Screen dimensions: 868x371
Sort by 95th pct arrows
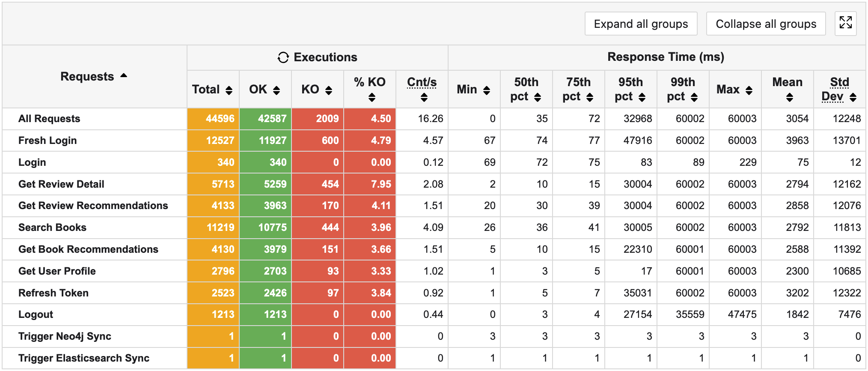[642, 97]
